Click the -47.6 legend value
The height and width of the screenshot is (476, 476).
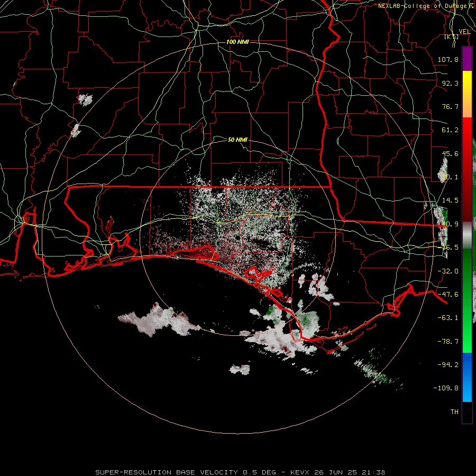[x=448, y=295]
